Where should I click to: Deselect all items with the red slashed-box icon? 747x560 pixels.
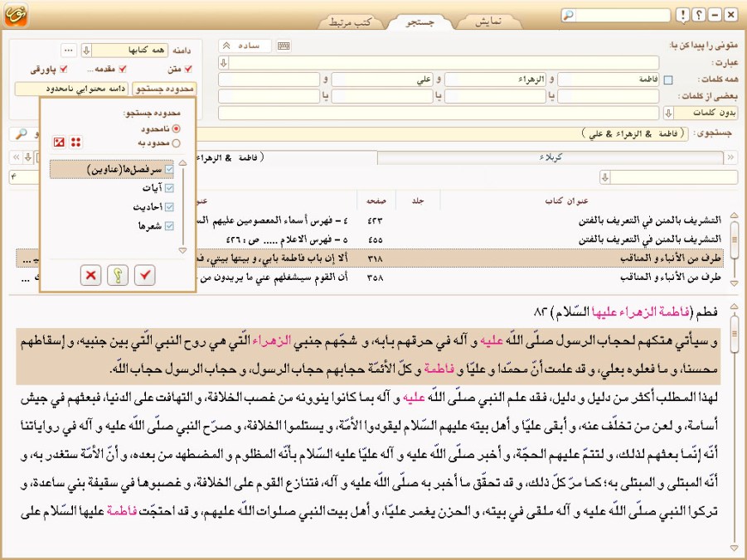pyautogui.click(x=59, y=142)
